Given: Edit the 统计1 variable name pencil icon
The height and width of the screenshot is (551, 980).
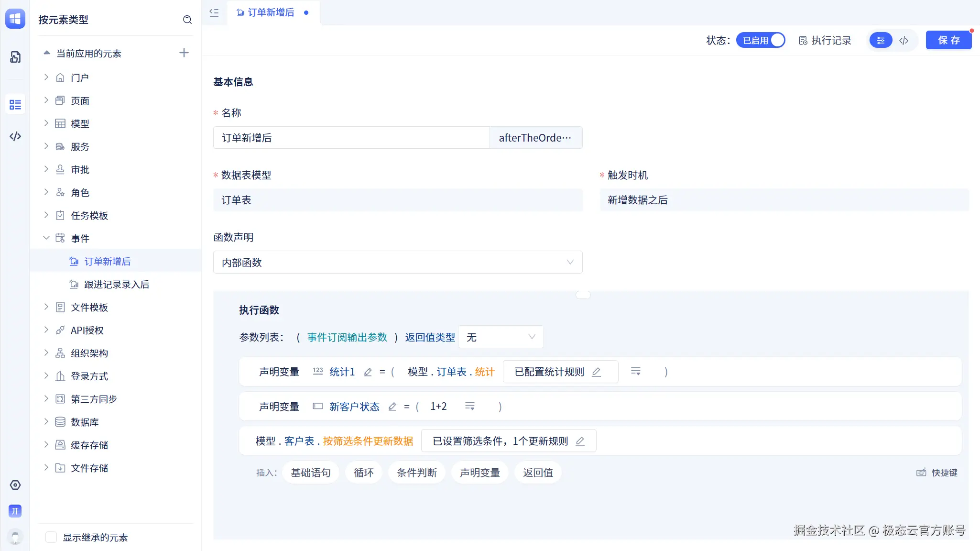Looking at the screenshot, I should [x=368, y=372].
